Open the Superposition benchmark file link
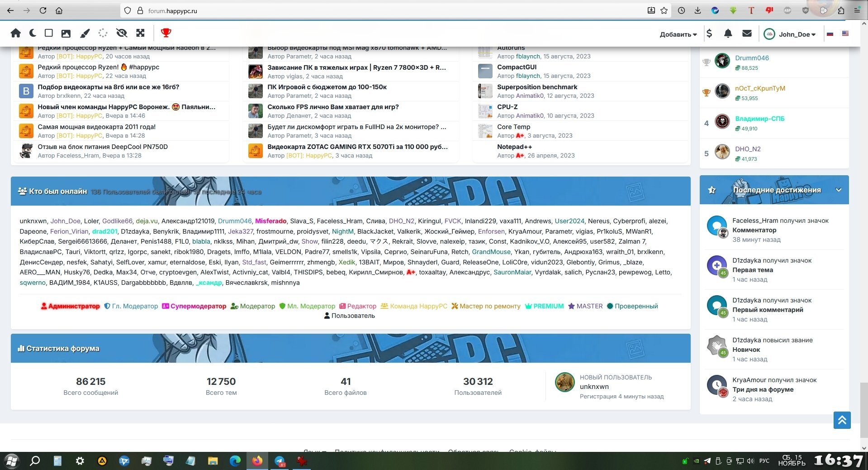868x470 pixels. click(537, 87)
